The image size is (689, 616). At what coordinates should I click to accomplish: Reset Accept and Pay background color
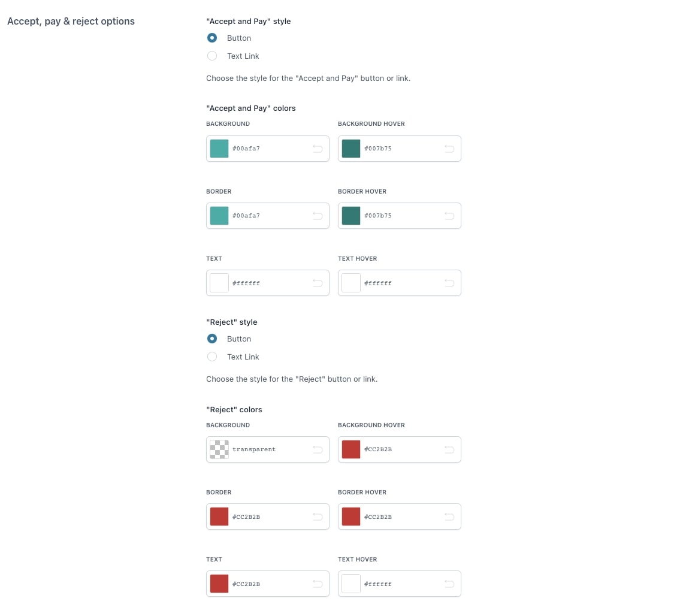318,149
